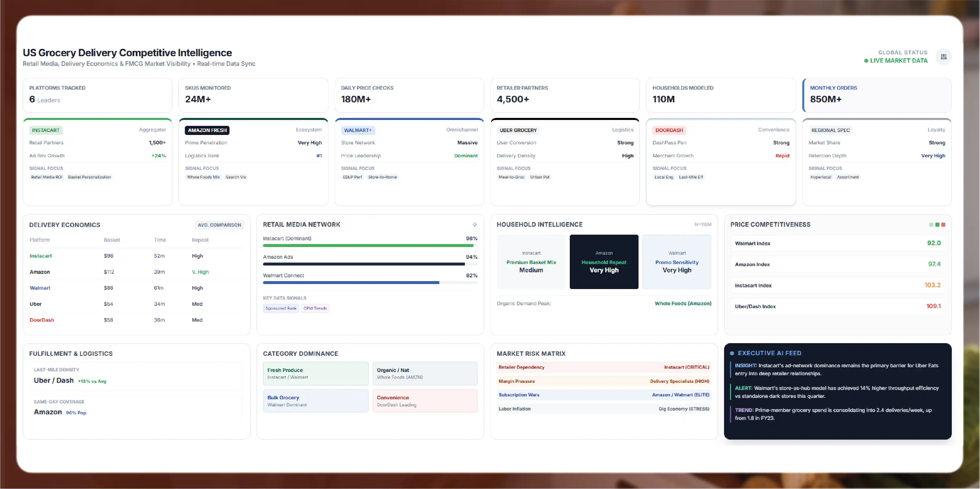The height and width of the screenshot is (489, 980).
Task: Open the Organic / Nat category tile
Action: point(425,373)
